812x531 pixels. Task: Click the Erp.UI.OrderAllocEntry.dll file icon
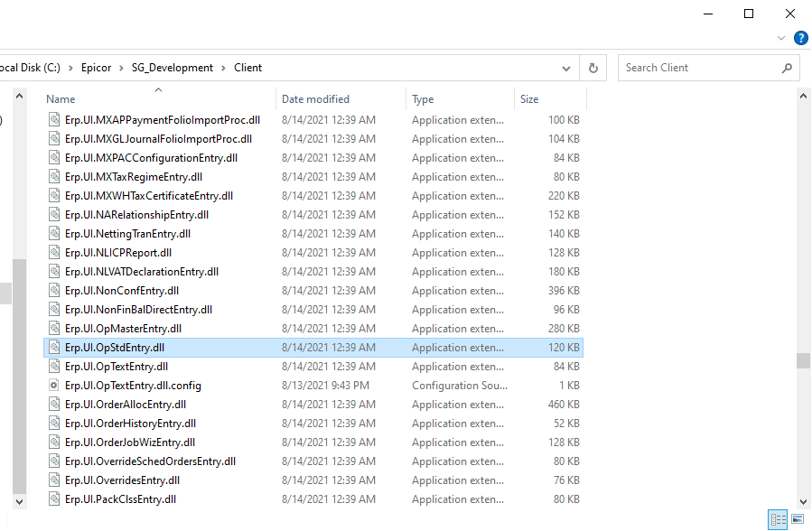(x=54, y=405)
